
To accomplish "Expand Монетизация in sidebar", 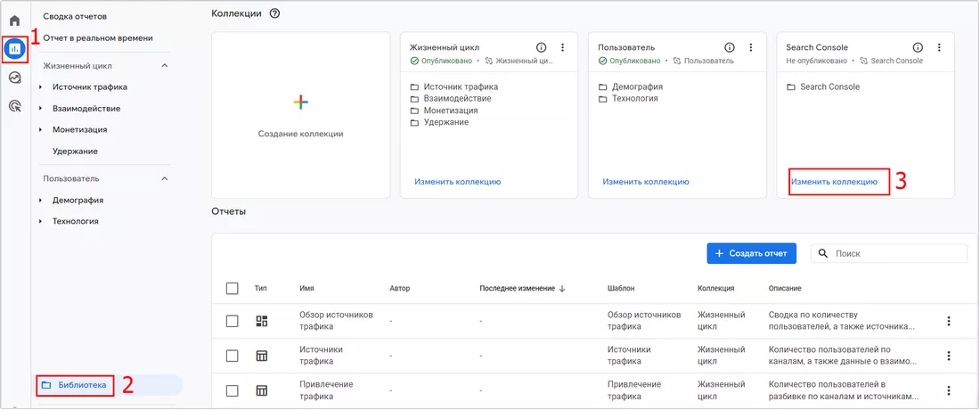I will 41,130.
